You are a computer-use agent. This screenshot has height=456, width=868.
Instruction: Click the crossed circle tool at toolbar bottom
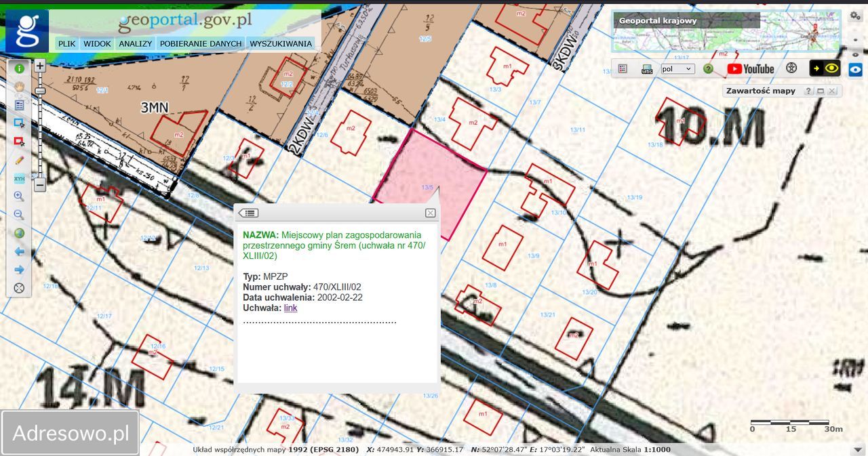(19, 288)
